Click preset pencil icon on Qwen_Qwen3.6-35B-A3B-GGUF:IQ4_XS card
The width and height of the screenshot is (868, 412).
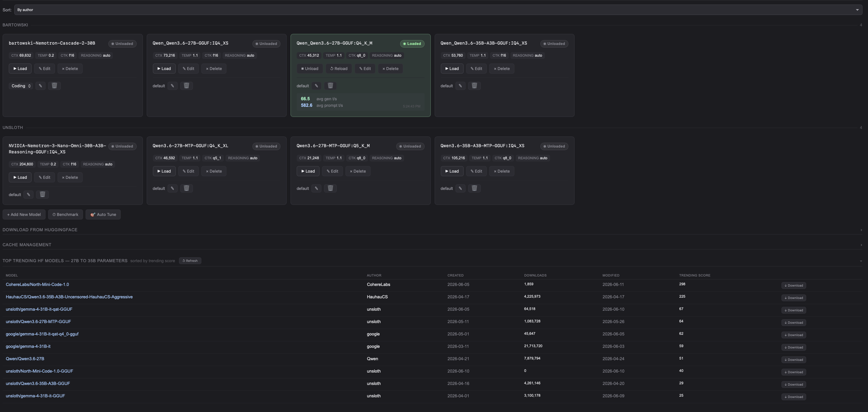coord(460,86)
